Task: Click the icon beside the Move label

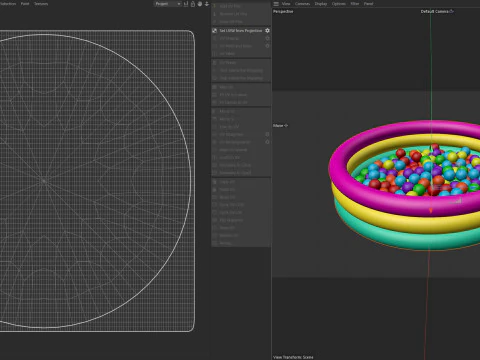Action: point(286,126)
